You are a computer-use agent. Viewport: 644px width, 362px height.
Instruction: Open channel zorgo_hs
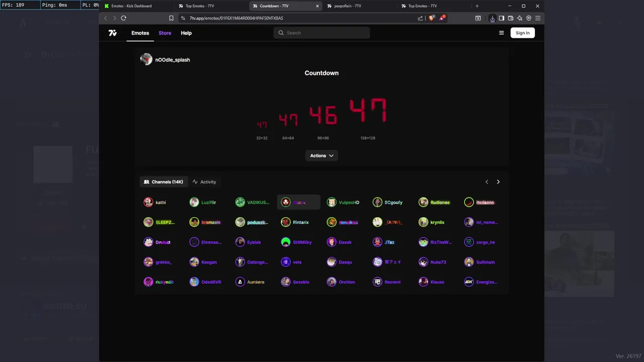pos(481,242)
